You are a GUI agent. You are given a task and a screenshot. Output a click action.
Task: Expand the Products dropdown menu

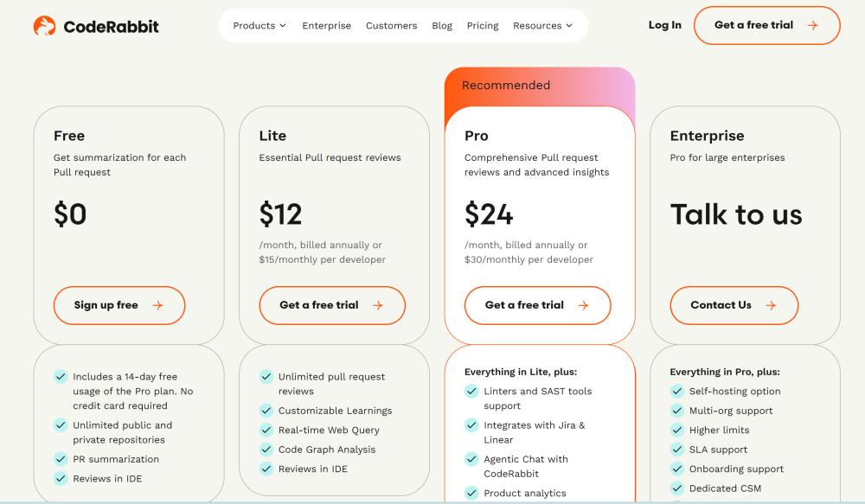pos(259,26)
